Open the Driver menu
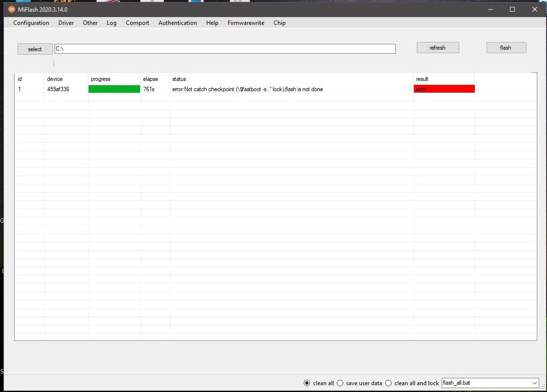 point(66,22)
